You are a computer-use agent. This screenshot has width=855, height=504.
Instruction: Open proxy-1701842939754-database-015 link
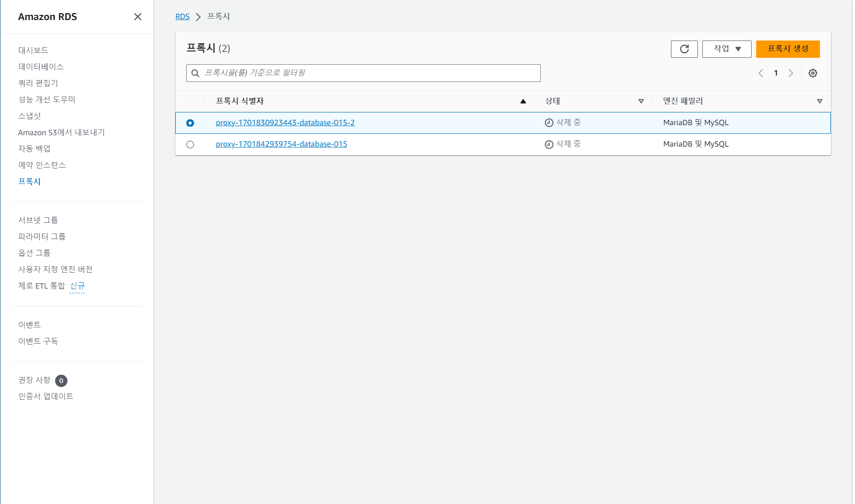[282, 144]
